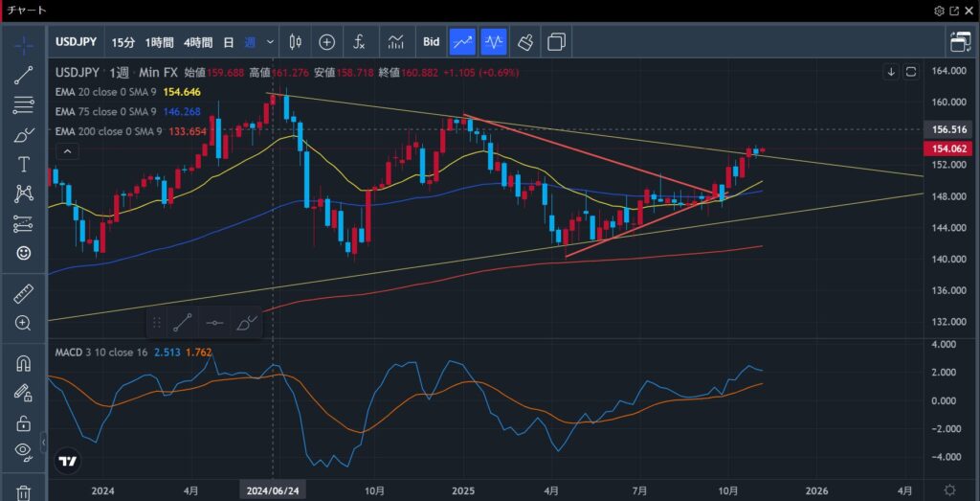The width and height of the screenshot is (980, 501).
Task: Toggle magnet mode snapping
Action: pyautogui.click(x=24, y=363)
